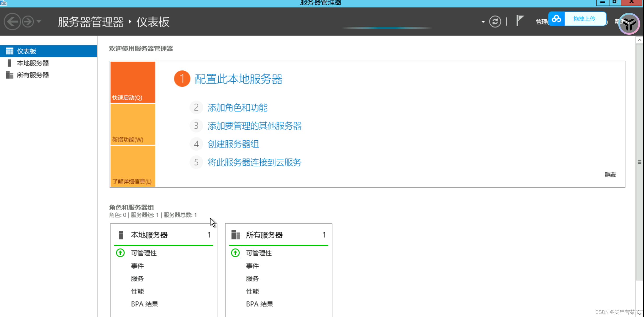Screen dimensions: 644x317
Task: Open navigation history dropdown arrow
Action: 39,21
